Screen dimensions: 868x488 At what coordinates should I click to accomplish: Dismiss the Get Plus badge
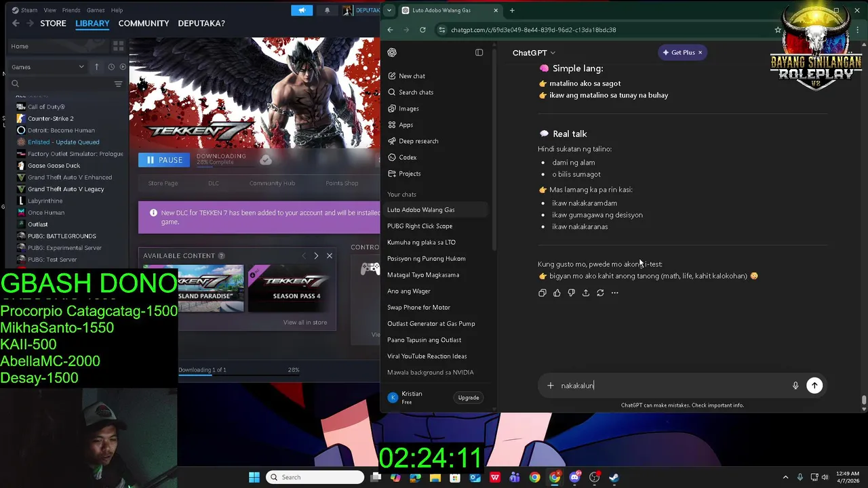click(701, 52)
